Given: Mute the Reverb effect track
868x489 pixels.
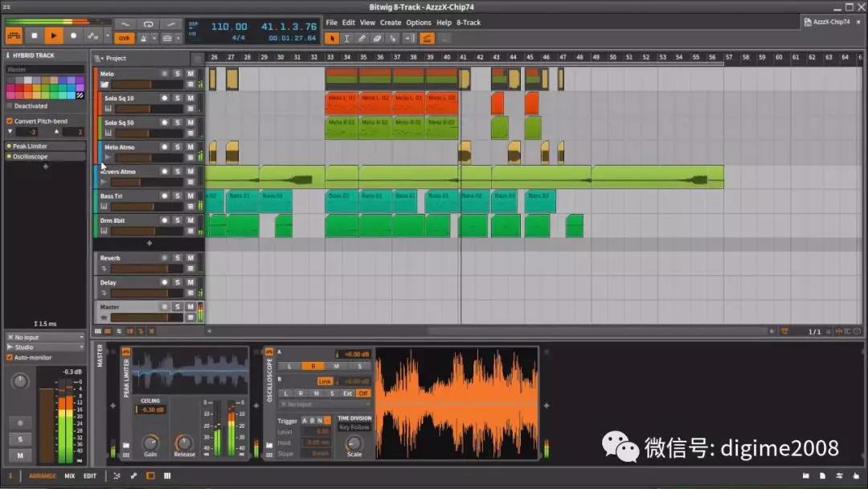Looking at the screenshot, I should [190, 257].
